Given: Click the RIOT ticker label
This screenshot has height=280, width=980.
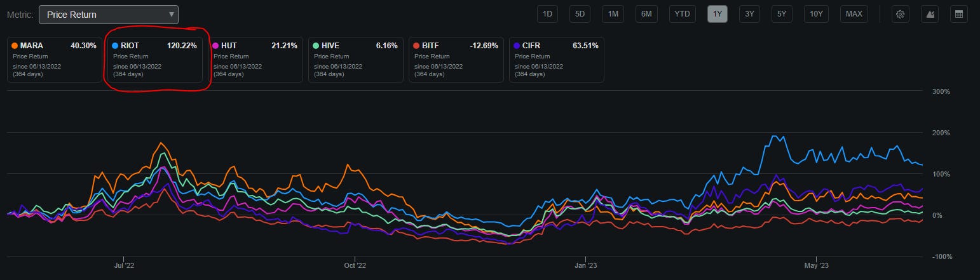Looking at the screenshot, I should click(x=130, y=46).
